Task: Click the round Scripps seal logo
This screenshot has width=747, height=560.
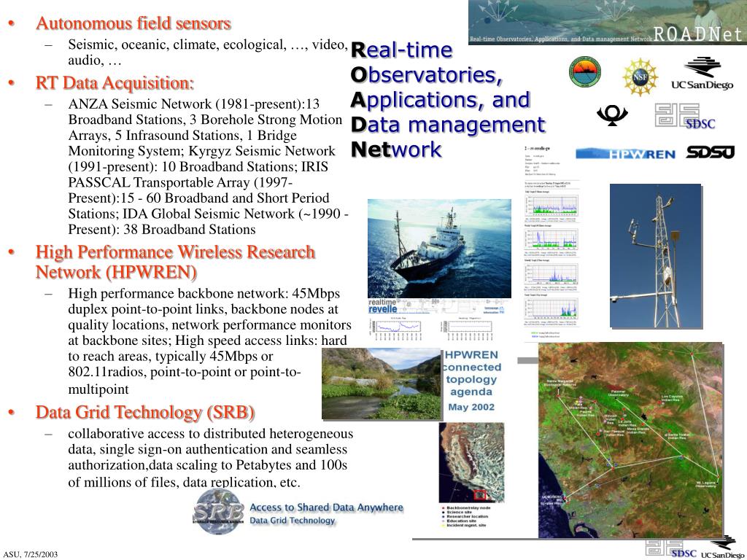Action: click(x=585, y=72)
